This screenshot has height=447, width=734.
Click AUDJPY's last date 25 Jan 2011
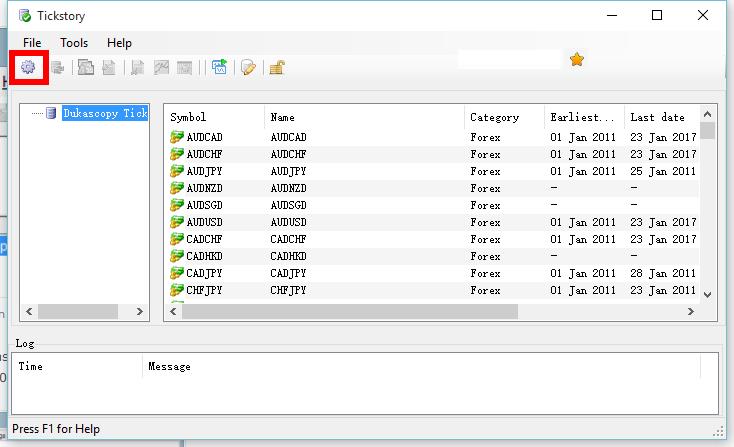[x=663, y=171]
